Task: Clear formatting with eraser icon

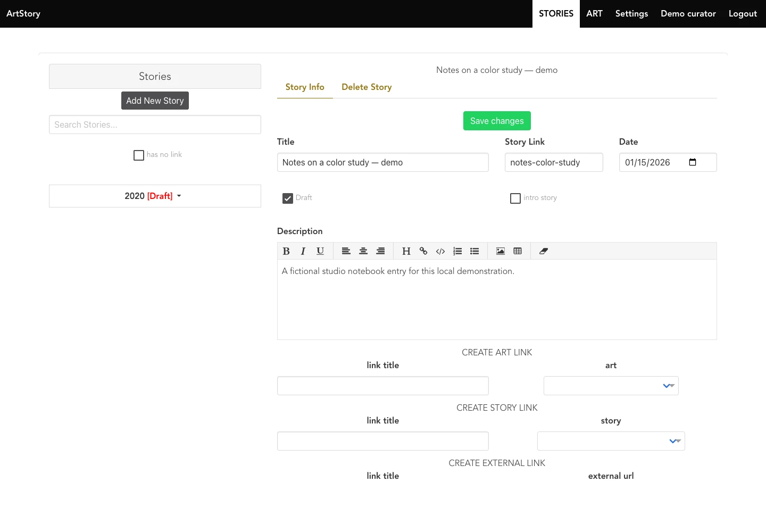Action: (x=544, y=251)
